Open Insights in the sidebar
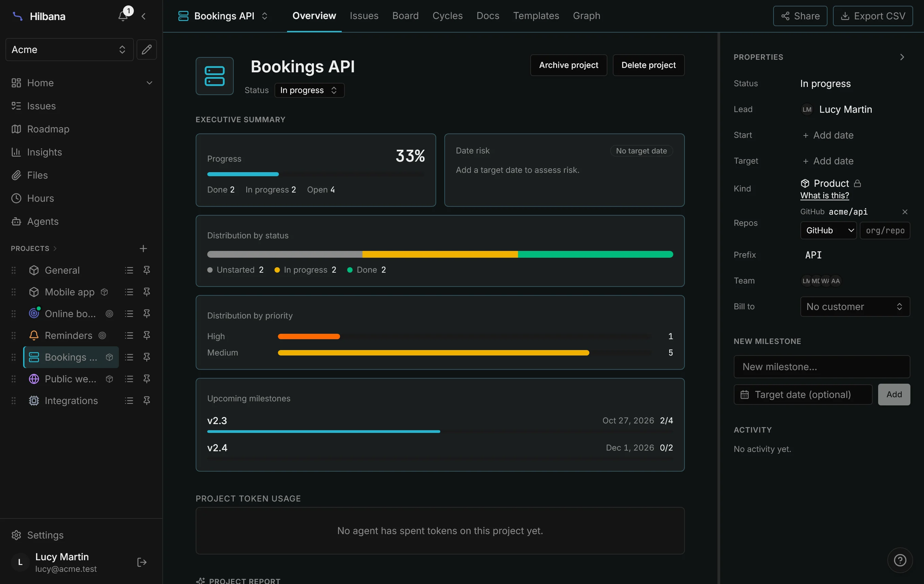The height and width of the screenshot is (584, 924). coord(45,152)
